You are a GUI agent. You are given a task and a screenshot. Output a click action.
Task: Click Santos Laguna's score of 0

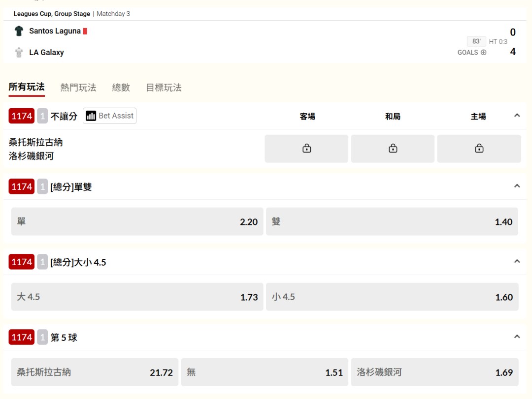[513, 32]
